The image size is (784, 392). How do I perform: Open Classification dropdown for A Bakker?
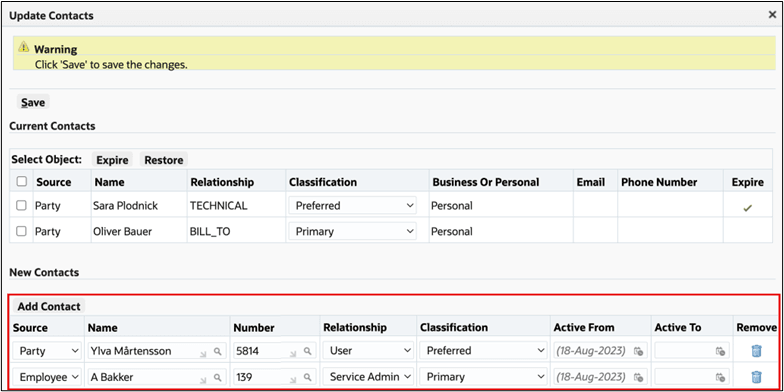point(483,376)
